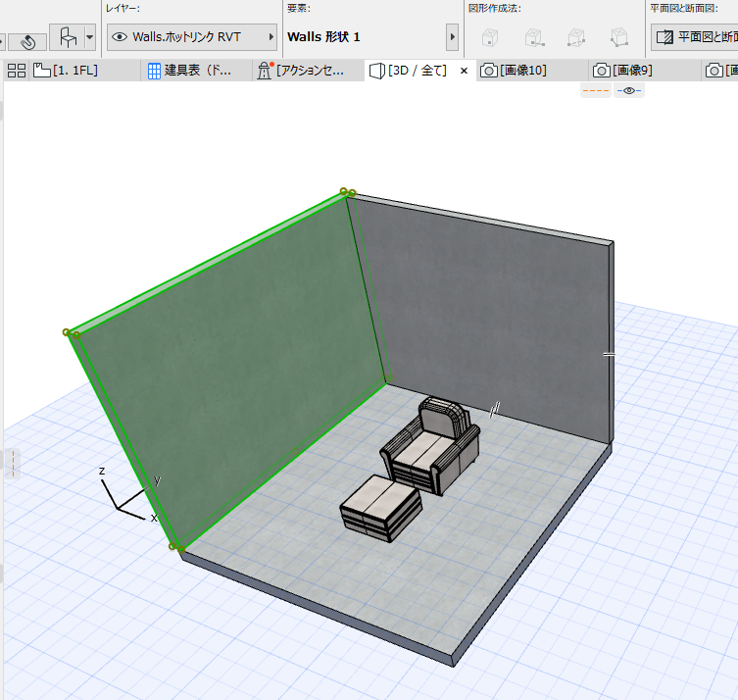The image size is (738, 700).
Task: Select the third geometry method icon
Action: click(x=577, y=38)
